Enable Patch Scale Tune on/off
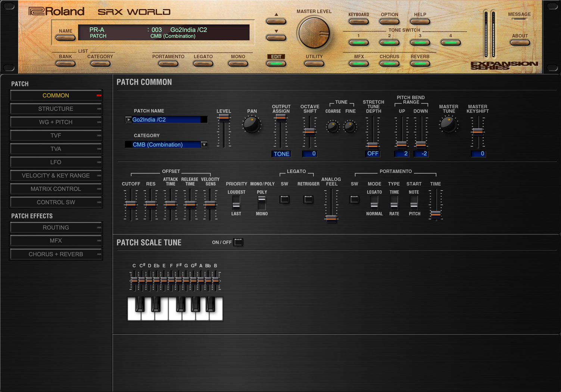The width and height of the screenshot is (561, 392). click(238, 242)
